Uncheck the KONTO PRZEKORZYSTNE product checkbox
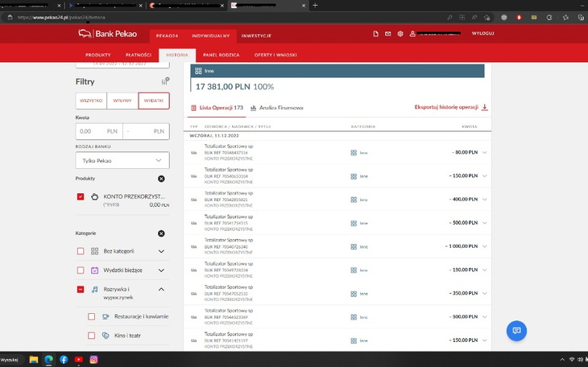 pos(81,196)
